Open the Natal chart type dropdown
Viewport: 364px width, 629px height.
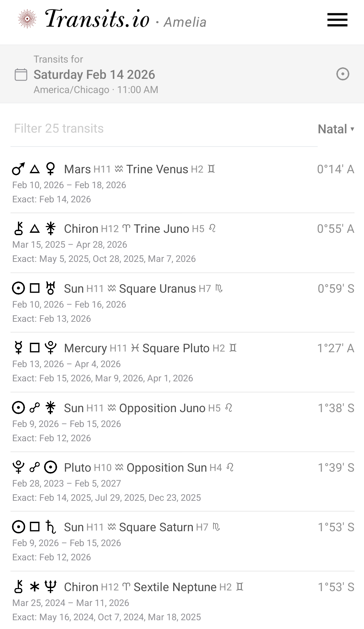click(x=336, y=129)
